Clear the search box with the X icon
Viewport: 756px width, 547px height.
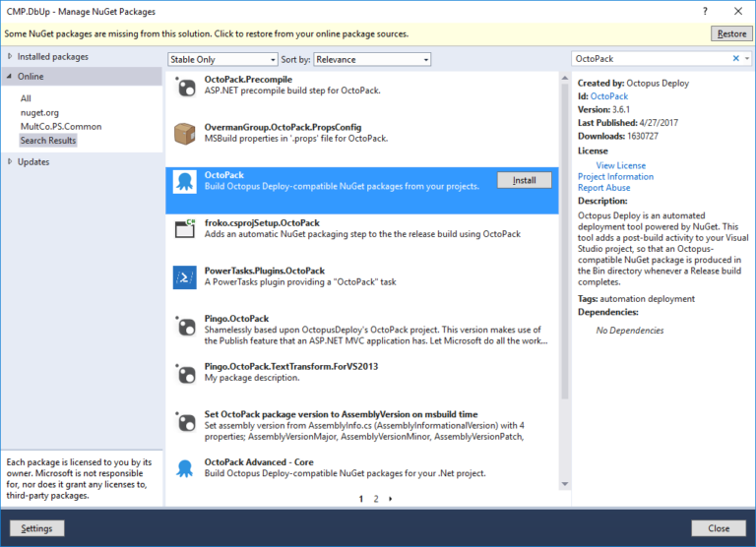coord(735,59)
